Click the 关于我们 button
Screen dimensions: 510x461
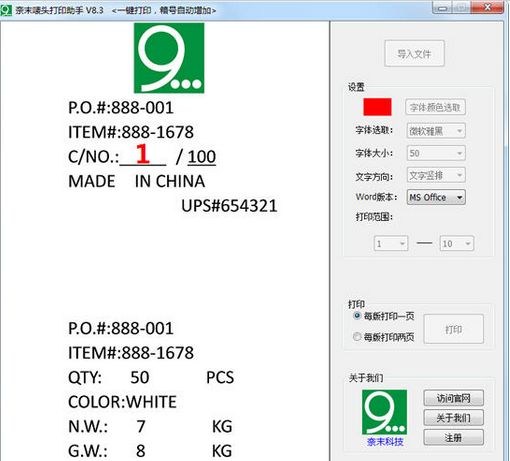(453, 418)
